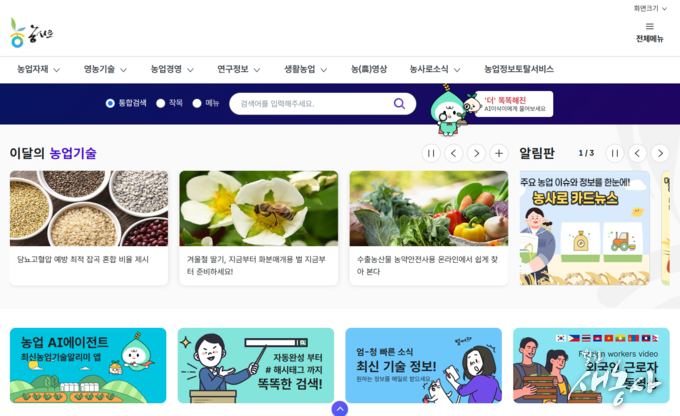Screen dimensions: 680x416
Task: Click the magnifier search icon
Action: (x=399, y=104)
